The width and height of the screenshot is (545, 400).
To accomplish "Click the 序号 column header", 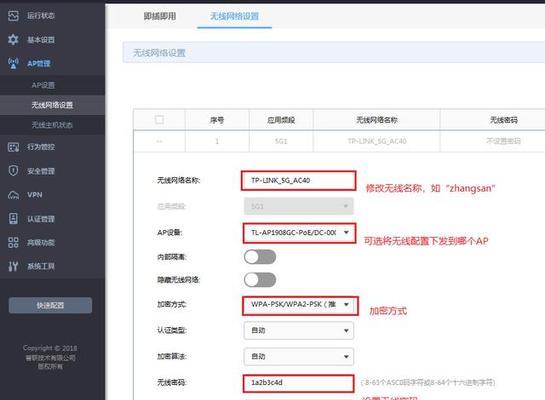I will (217, 120).
